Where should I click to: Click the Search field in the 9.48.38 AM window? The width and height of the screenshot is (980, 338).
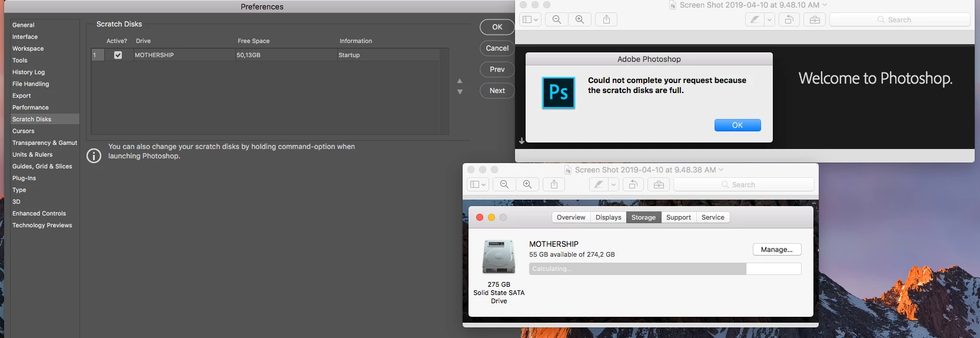pos(744,184)
